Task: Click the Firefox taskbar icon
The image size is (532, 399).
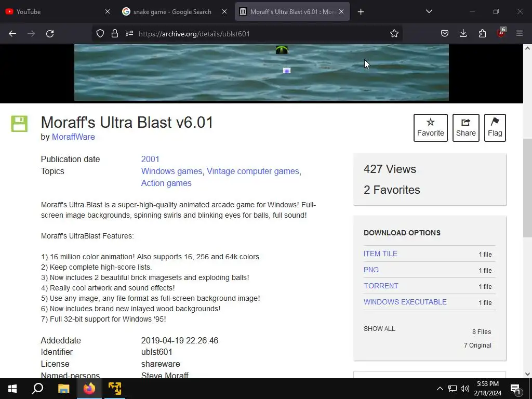Action: coord(89,389)
